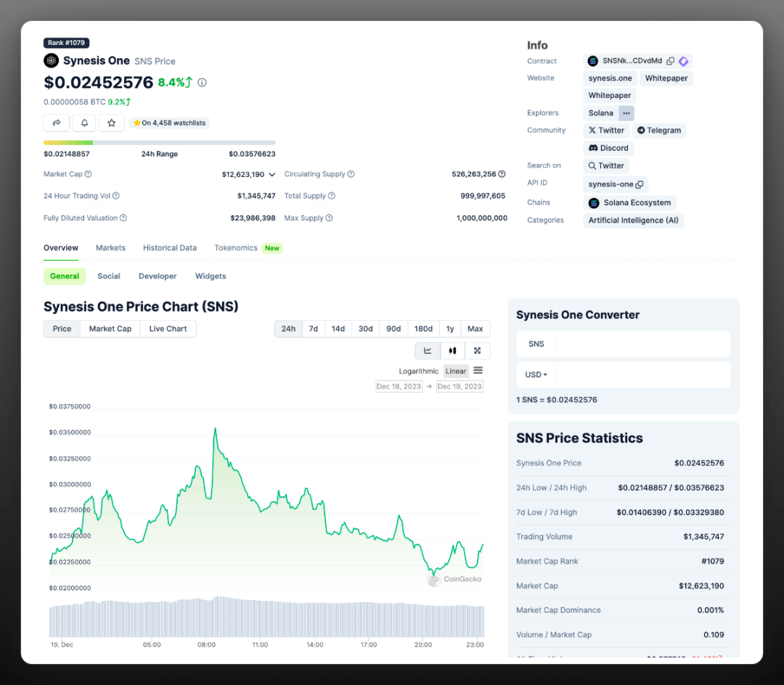The image size is (784, 685).
Task: Click the SNS amount input field
Action: [x=642, y=344]
